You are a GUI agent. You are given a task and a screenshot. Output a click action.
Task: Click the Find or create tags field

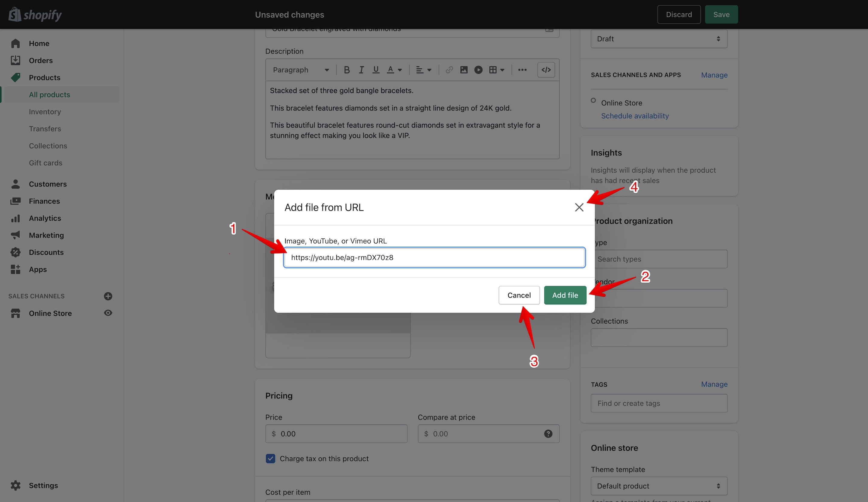pyautogui.click(x=659, y=403)
